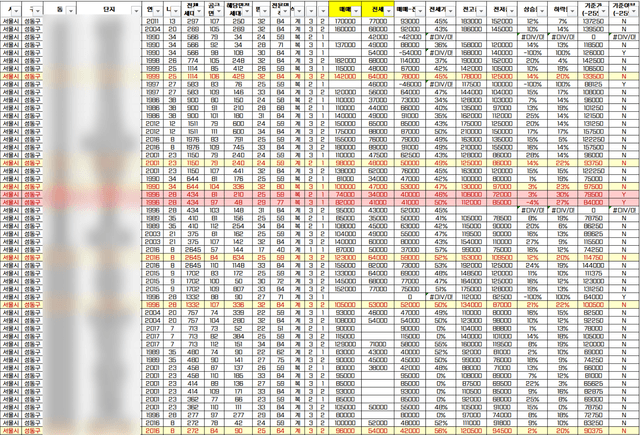The image size is (640, 435).
Task: Select the cell showing 72750
Action: pyautogui.click(x=593, y=415)
